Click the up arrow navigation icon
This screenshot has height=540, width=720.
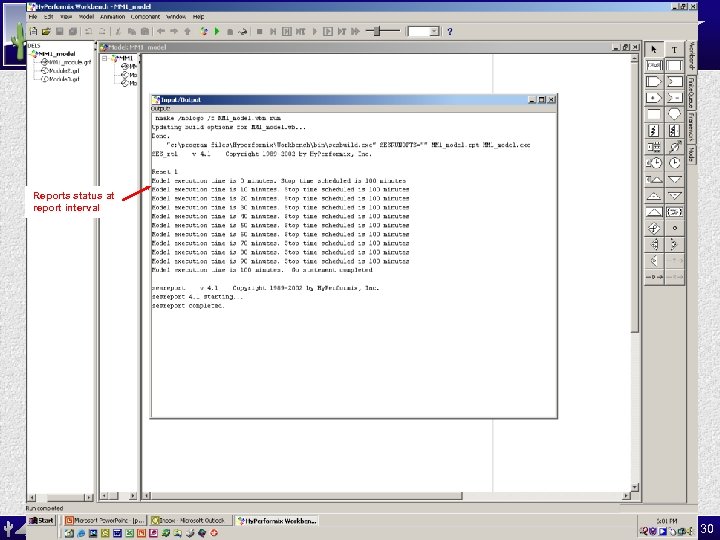pyautogui.click(x=187, y=31)
